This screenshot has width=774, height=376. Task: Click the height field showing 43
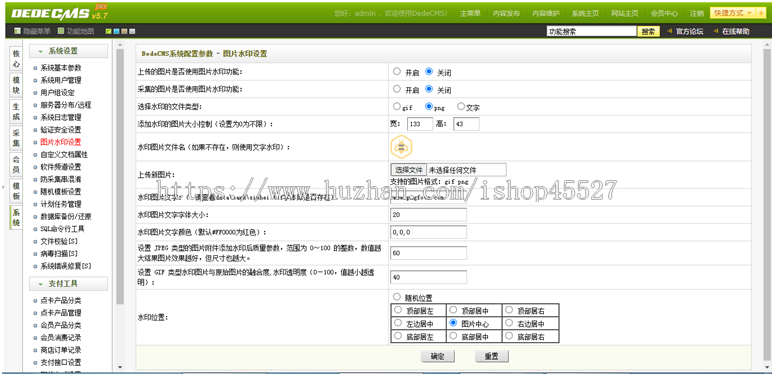pos(466,124)
